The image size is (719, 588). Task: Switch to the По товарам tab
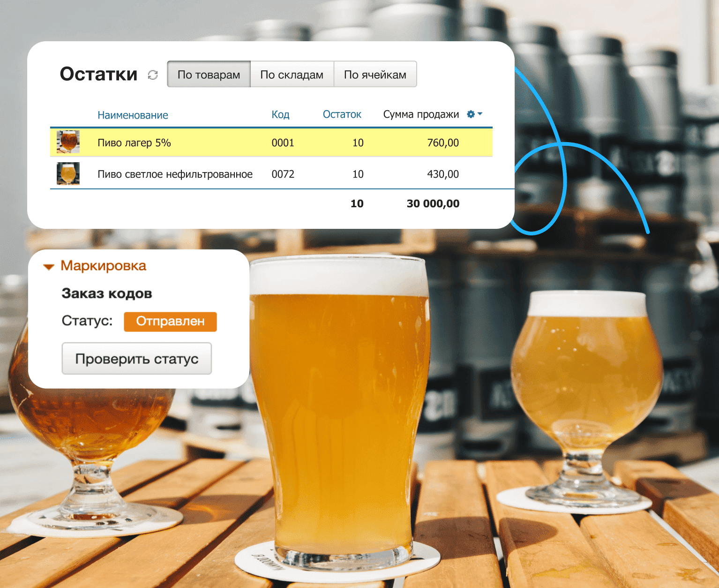point(209,75)
